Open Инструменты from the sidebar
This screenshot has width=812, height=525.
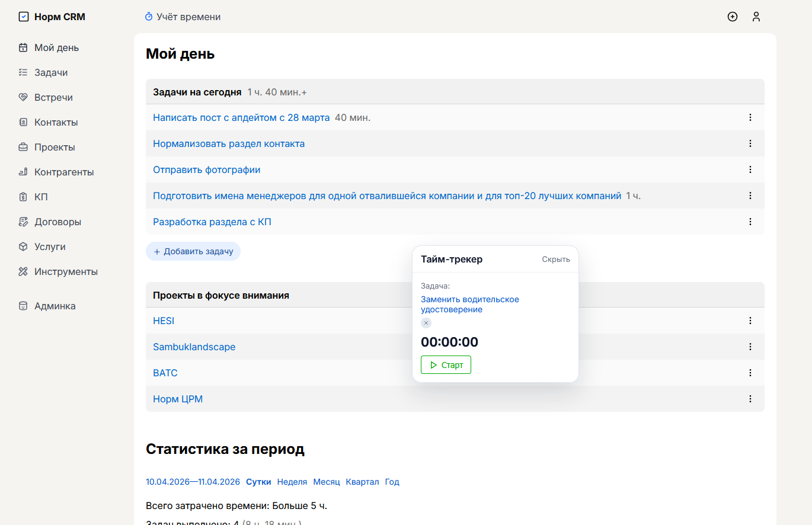66,271
